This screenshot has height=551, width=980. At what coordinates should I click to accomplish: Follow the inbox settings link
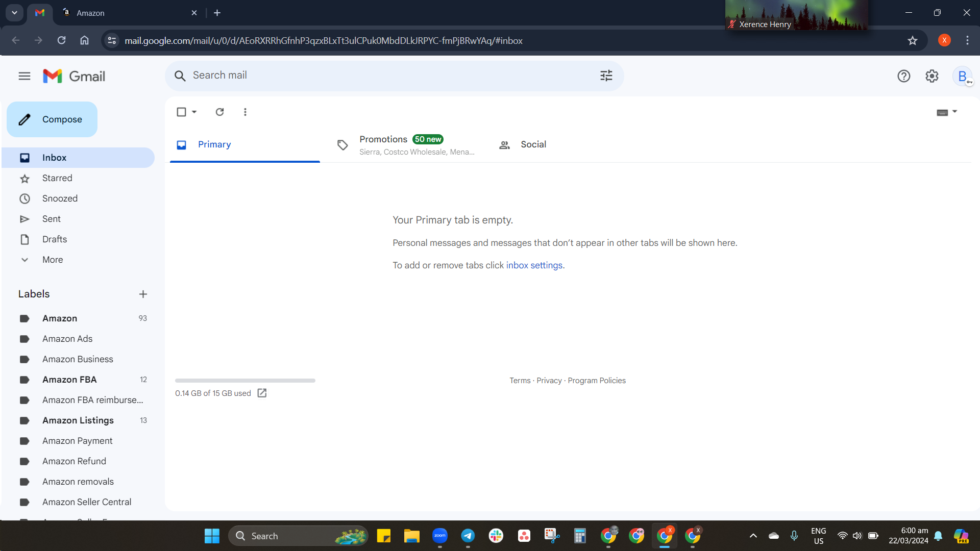pos(534,265)
